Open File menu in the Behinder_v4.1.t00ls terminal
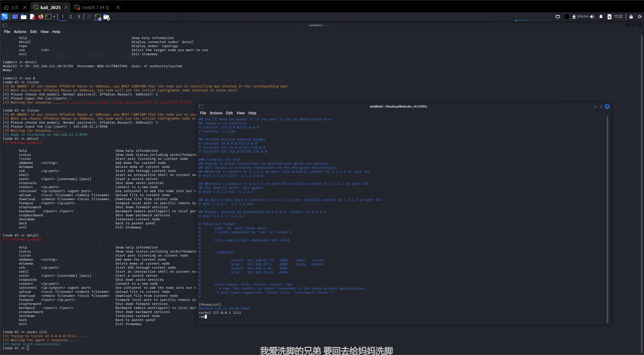644x355 pixels. click(x=203, y=113)
